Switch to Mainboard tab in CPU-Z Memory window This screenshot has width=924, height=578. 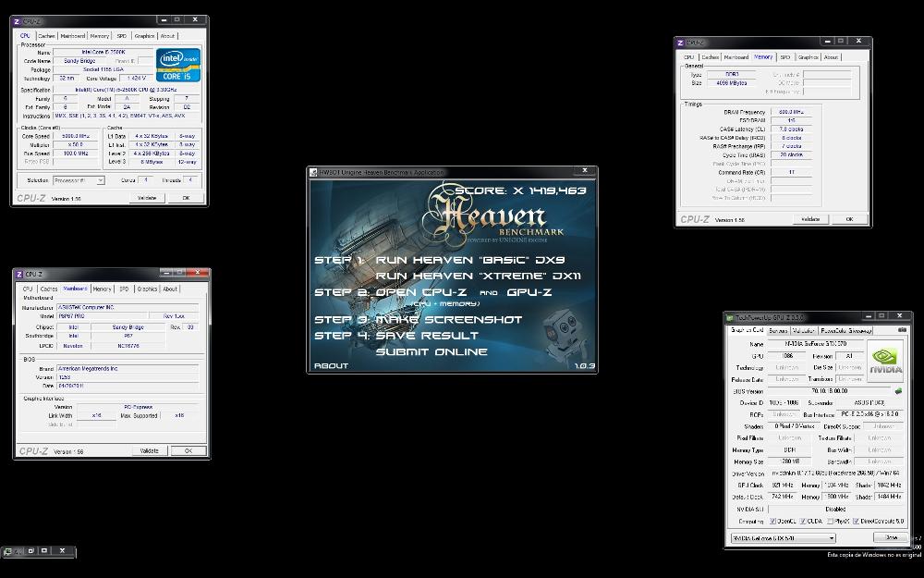736,57
